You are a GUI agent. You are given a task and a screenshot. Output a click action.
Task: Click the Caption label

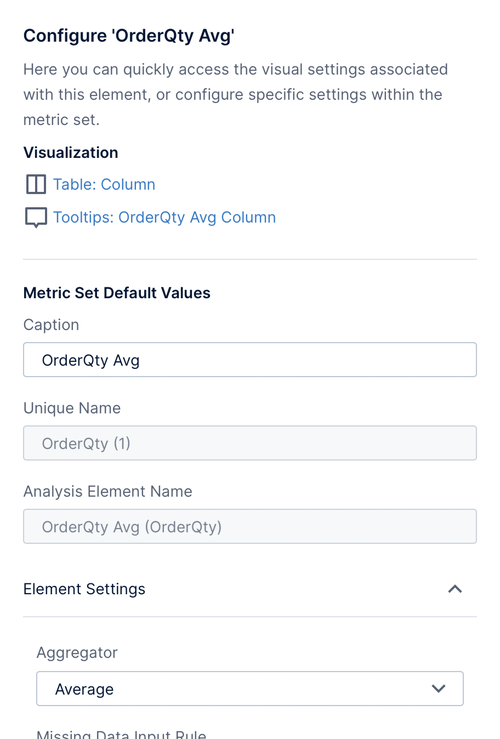tap(51, 325)
